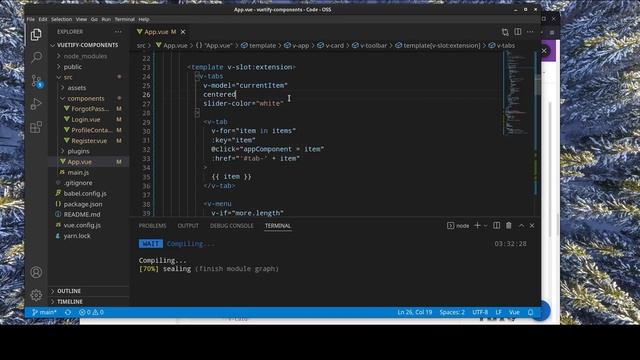Viewport: 640px width, 360px height.
Task: Open the Selection menu
Action: click(x=62, y=19)
